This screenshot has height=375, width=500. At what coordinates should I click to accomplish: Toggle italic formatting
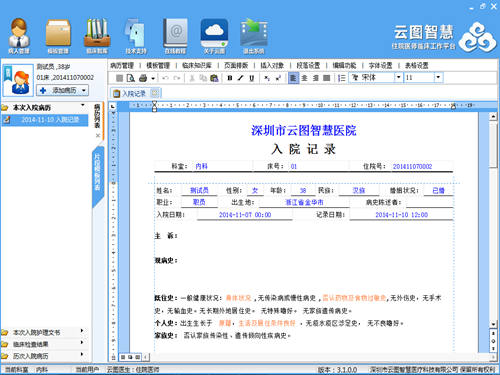tap(241, 78)
